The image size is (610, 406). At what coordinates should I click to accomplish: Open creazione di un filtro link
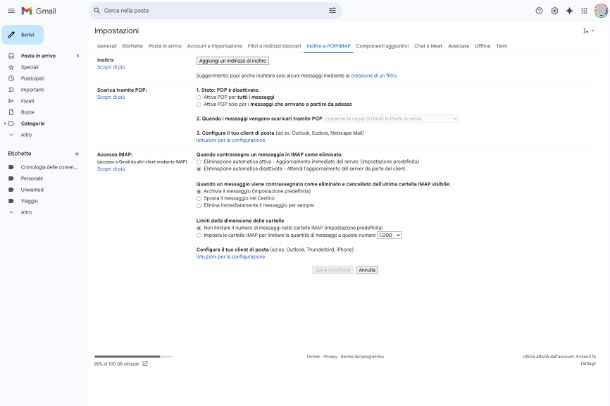[374, 76]
